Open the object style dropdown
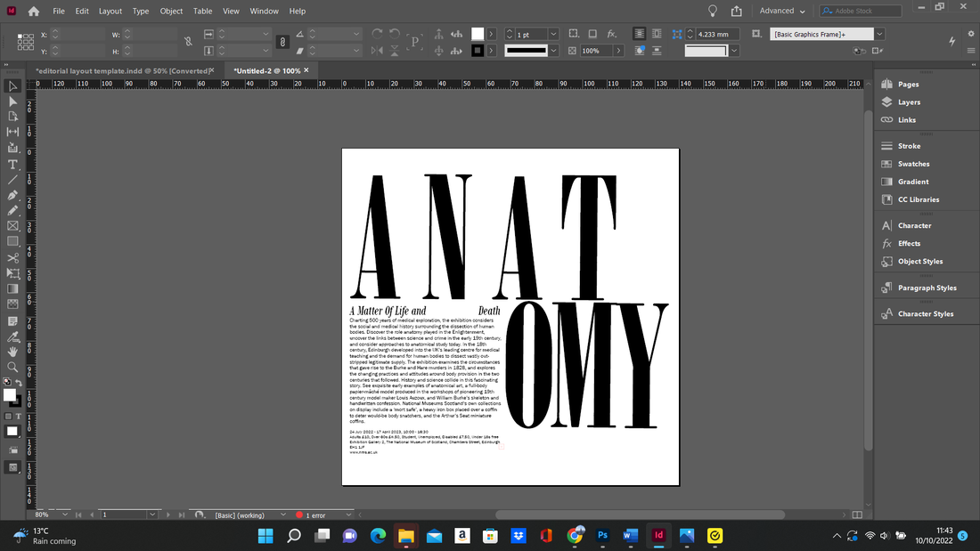Screen dimensions: 980x551 879,35
